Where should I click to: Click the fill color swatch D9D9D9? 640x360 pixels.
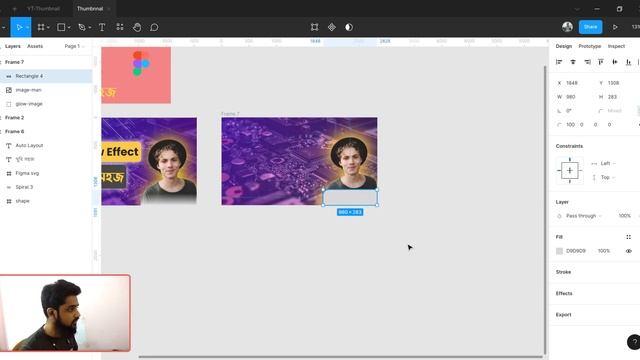tap(560, 251)
